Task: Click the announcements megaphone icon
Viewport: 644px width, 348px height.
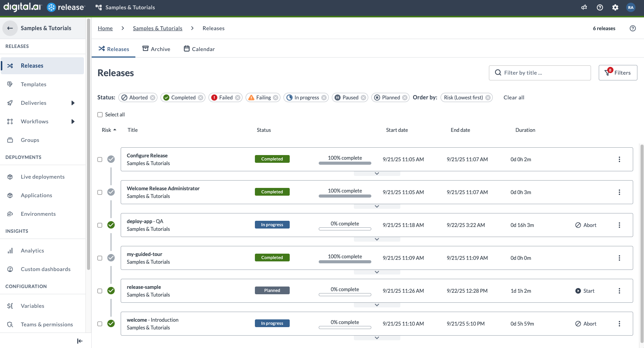Action: [x=584, y=7]
